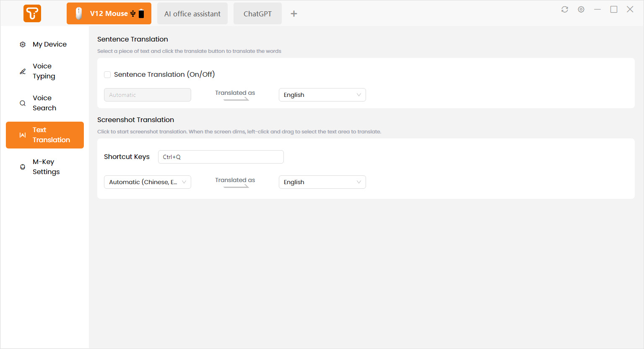Click the disabled Automatic source language box

(147, 95)
